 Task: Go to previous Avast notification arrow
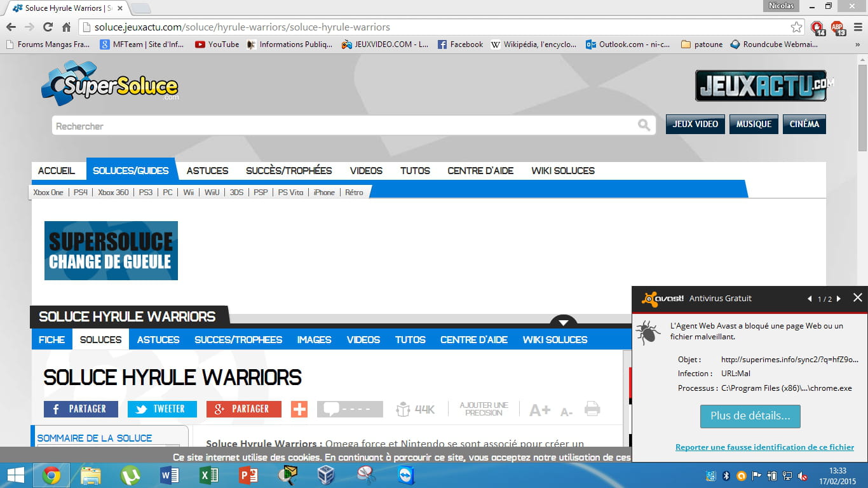tap(810, 299)
